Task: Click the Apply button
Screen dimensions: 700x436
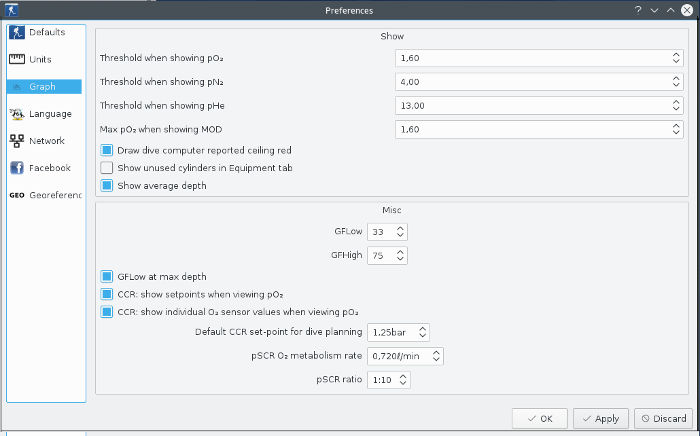Action: coord(601,419)
